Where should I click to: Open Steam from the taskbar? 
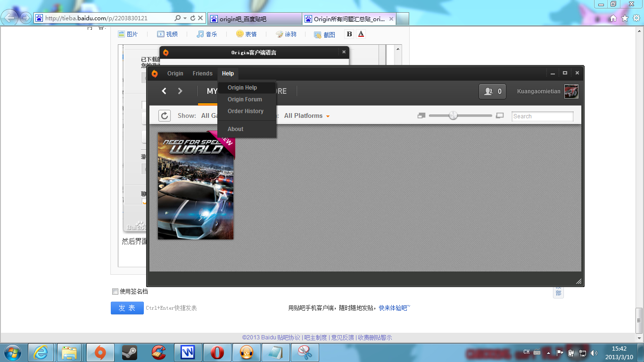(130, 353)
